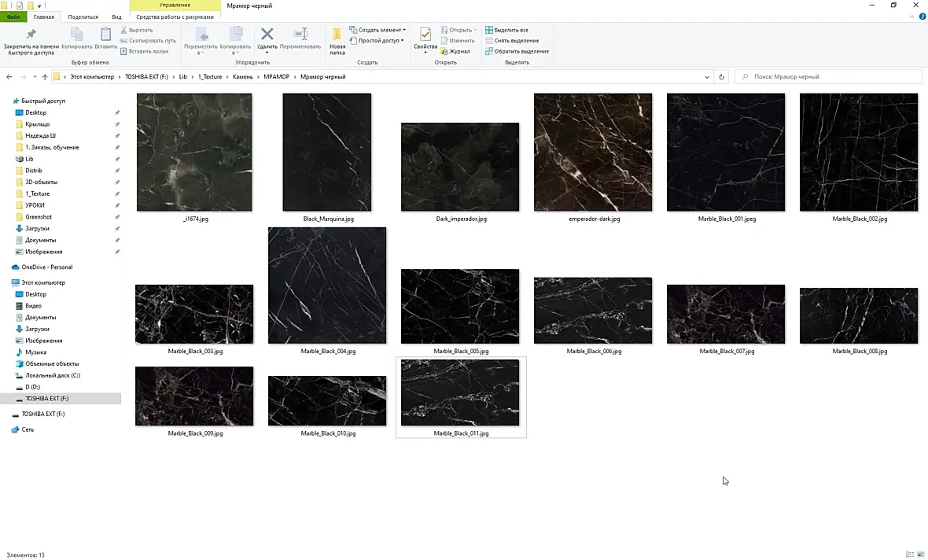Click the Open (Открыть) ribbon command
The image size is (928, 560).
(458, 30)
